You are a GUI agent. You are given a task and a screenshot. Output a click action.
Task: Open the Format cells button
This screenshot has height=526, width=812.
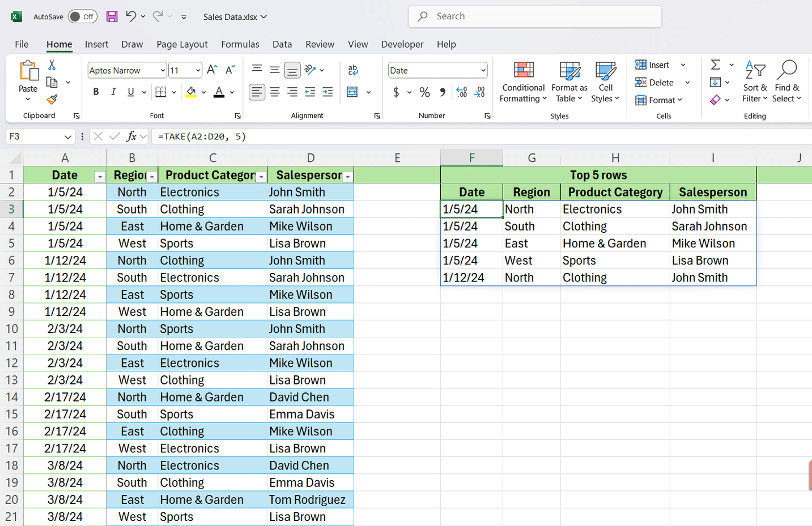point(658,100)
